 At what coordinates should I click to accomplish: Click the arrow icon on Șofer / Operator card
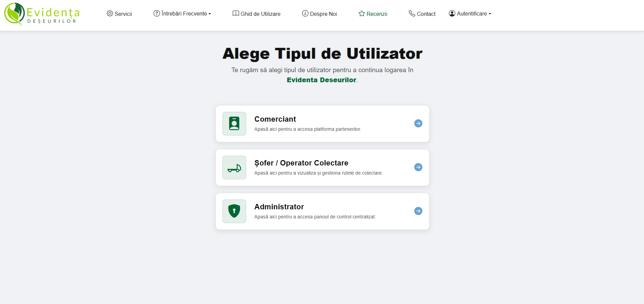[x=418, y=167]
